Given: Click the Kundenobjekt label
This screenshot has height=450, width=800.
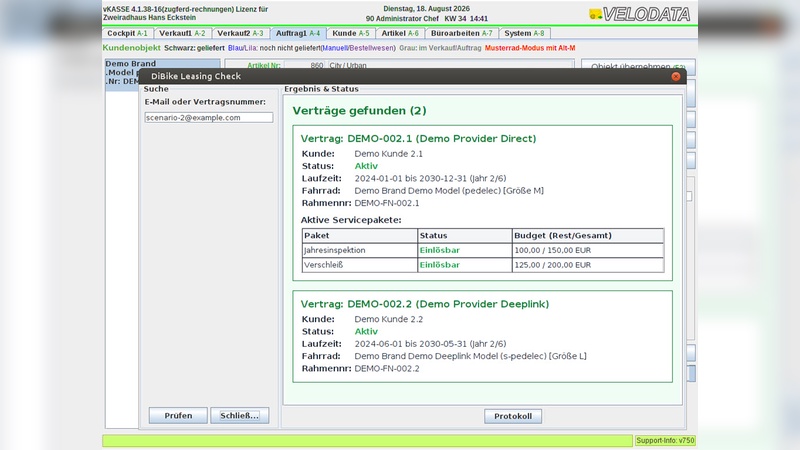Looking at the screenshot, I should tap(132, 47).
